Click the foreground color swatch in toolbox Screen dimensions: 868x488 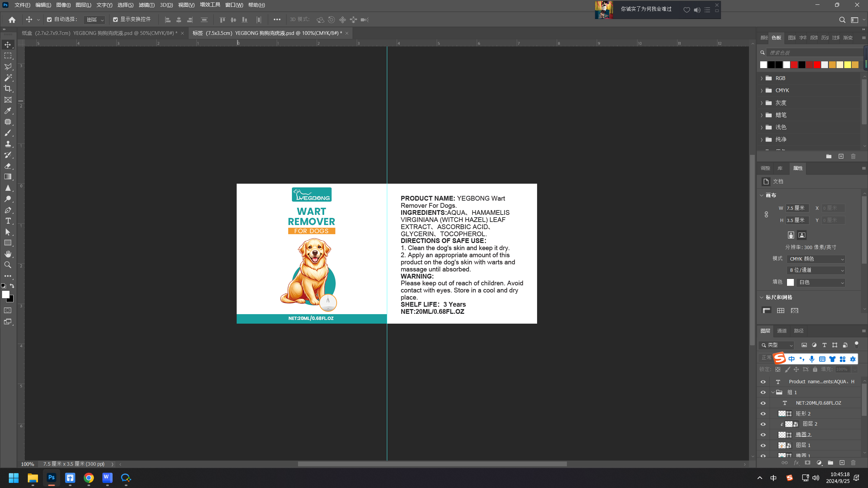6,294
